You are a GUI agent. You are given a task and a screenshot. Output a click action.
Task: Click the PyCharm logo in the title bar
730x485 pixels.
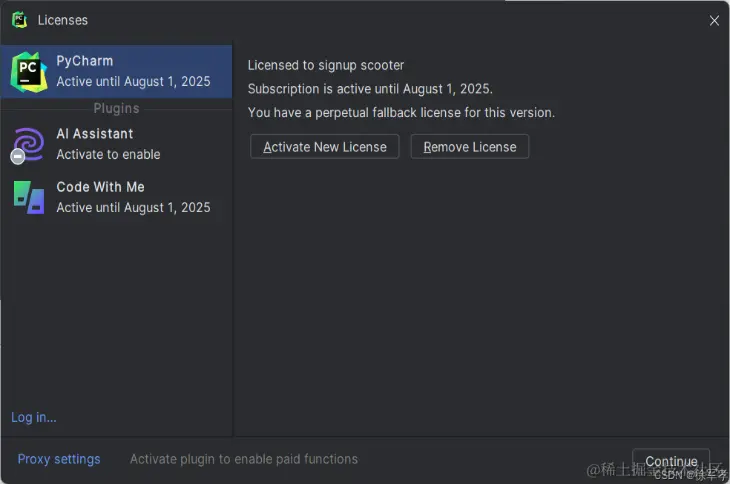coord(20,20)
